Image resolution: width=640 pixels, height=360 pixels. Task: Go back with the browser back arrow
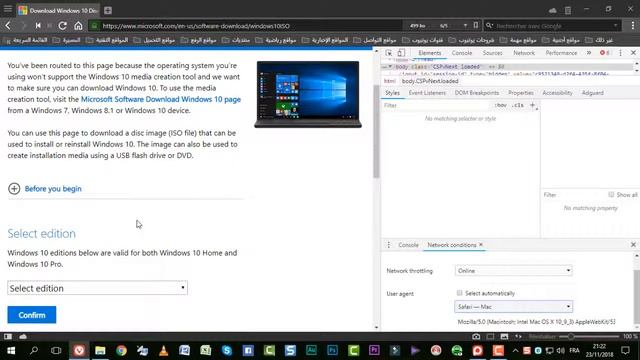[8, 26]
